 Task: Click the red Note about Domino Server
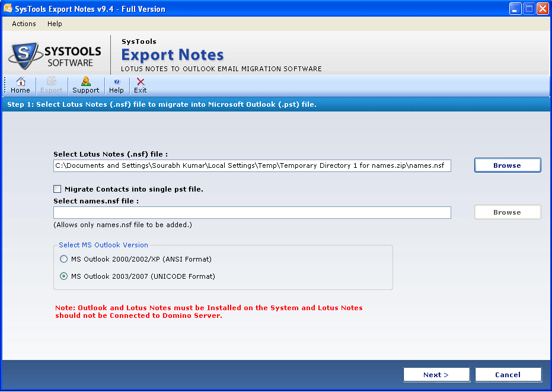coord(209,312)
